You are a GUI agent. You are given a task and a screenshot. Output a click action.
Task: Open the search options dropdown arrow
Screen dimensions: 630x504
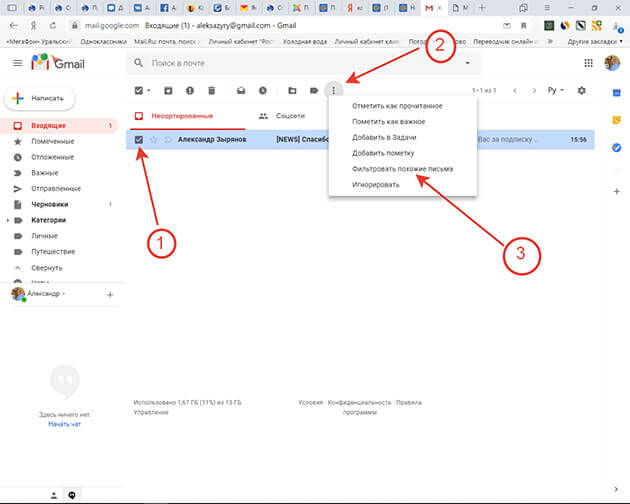468,63
